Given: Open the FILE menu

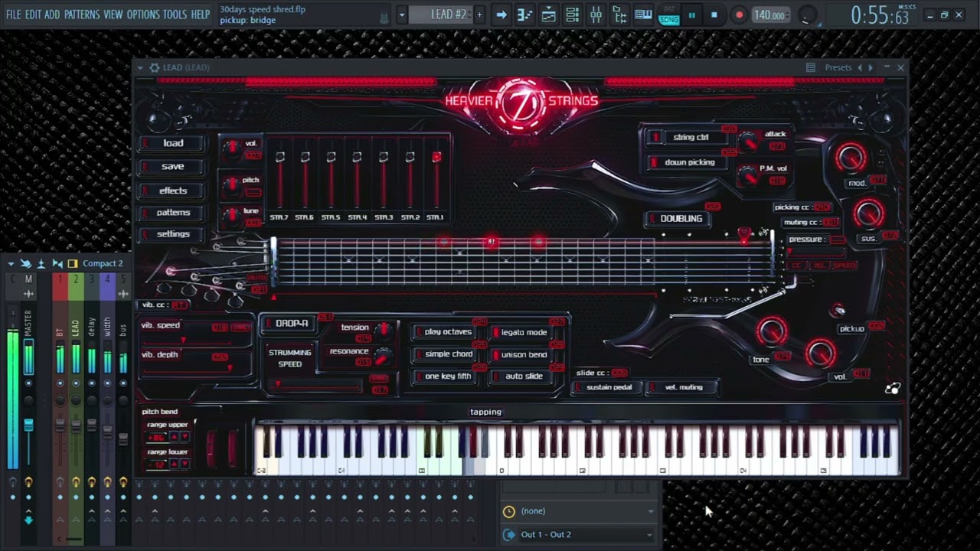Looking at the screenshot, I should pyautogui.click(x=13, y=15).
